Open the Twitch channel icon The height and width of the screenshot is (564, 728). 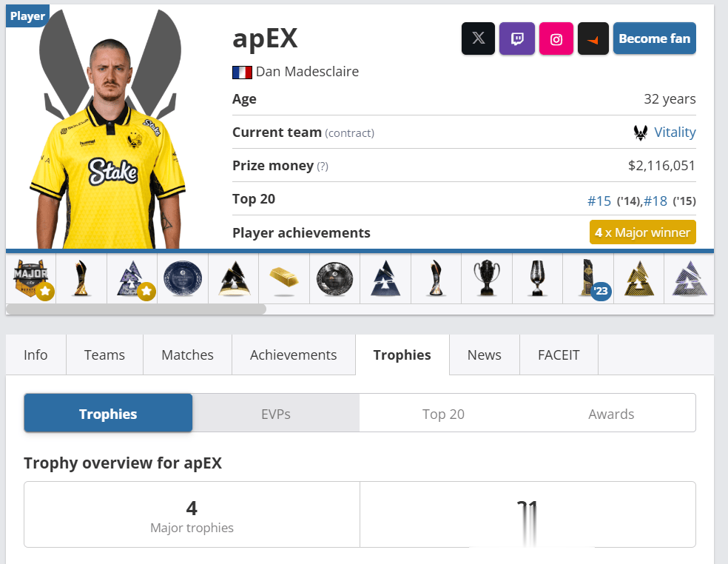point(517,38)
